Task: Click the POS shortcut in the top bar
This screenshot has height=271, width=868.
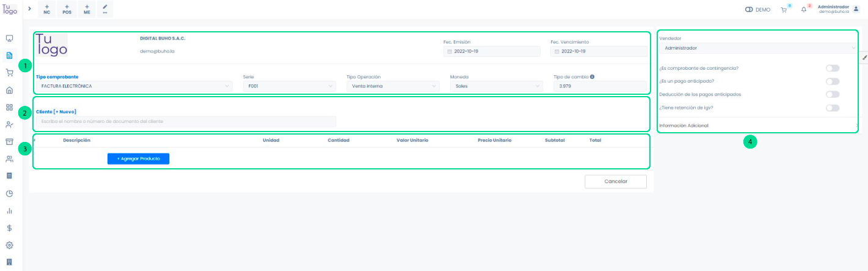Action: point(67,9)
